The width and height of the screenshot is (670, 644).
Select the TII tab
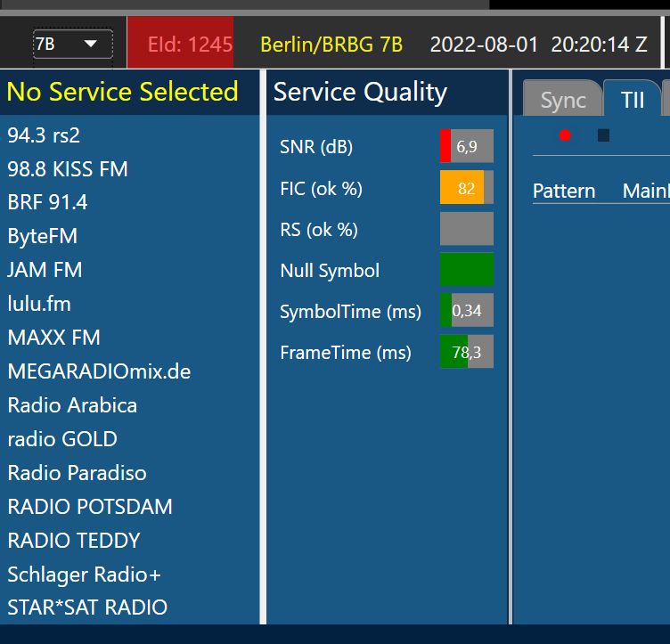click(633, 100)
